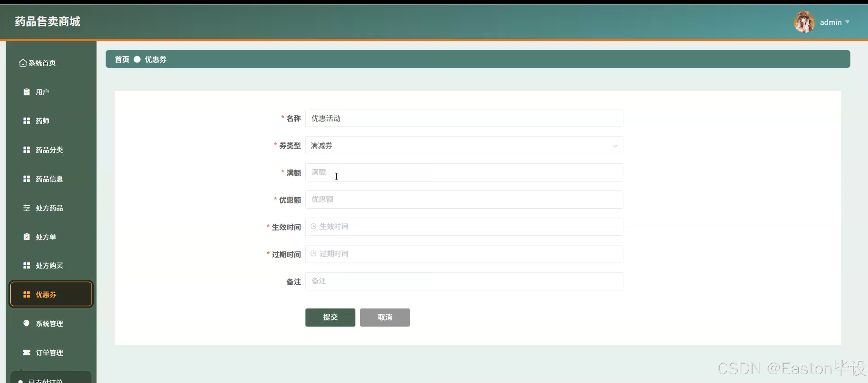
Task: Click into the 备注 input field
Action: (464, 281)
